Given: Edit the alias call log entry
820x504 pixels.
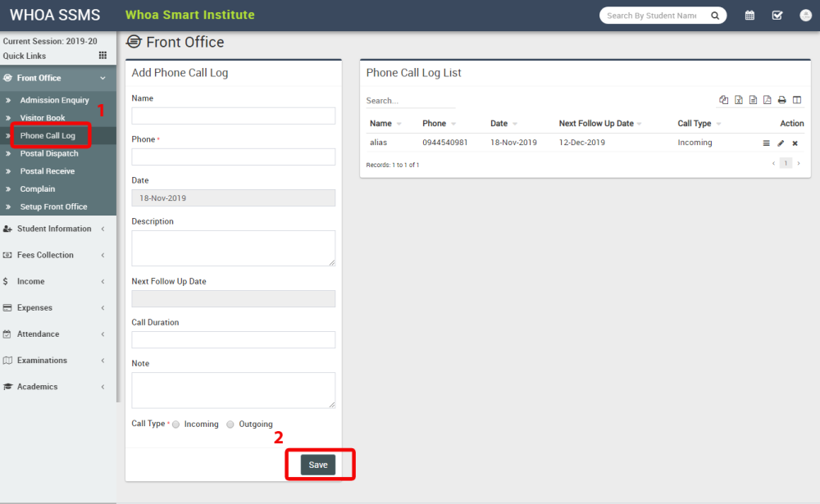Looking at the screenshot, I should [x=780, y=143].
